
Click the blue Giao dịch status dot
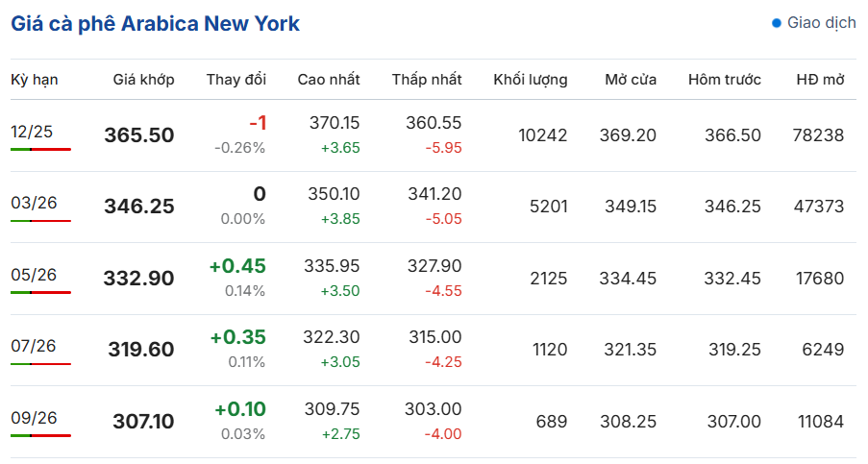point(777,23)
